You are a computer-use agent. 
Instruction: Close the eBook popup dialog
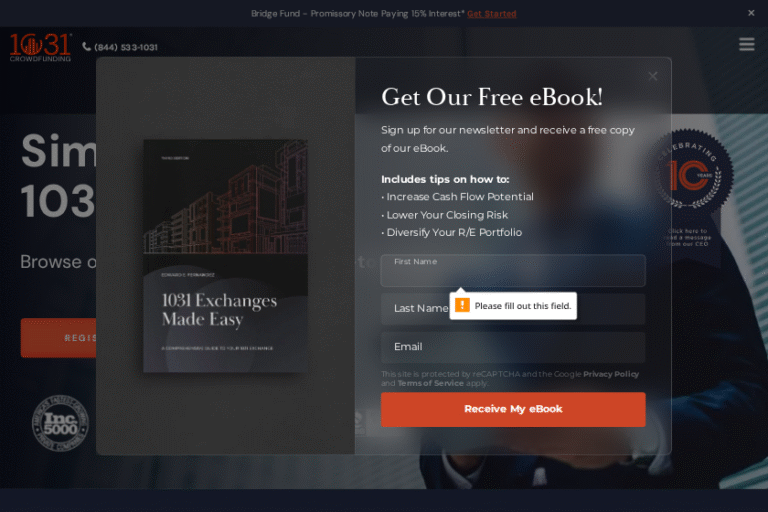(652, 76)
